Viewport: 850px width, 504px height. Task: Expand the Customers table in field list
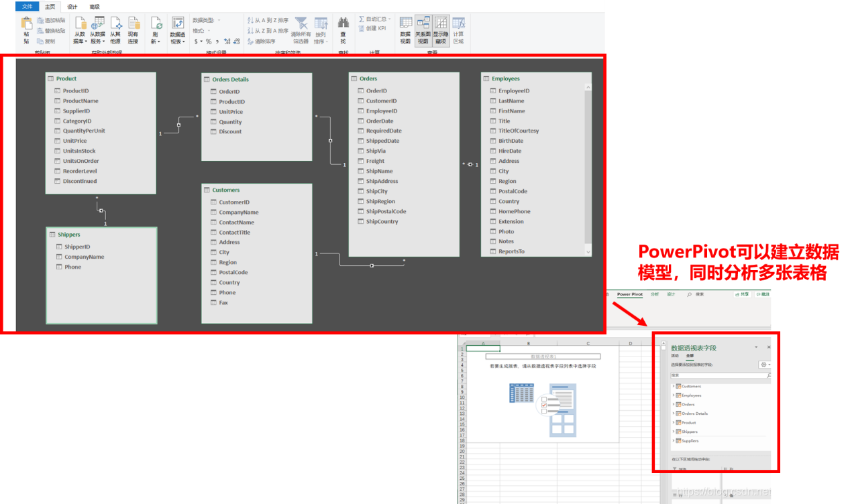pyautogui.click(x=674, y=386)
